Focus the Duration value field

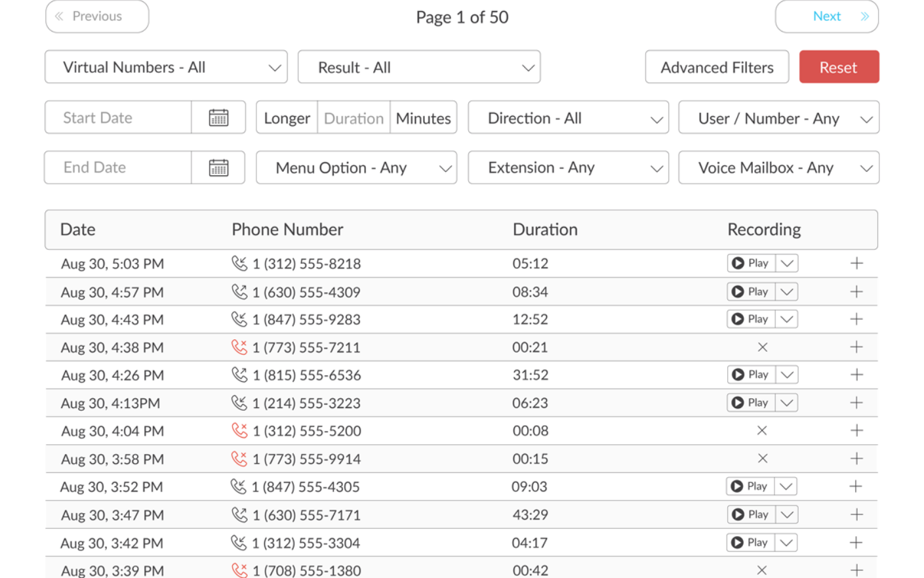pos(353,117)
